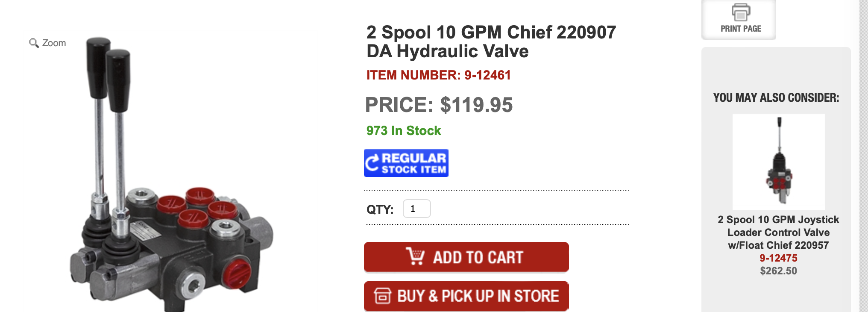Click BUY & PICK UP IN STORE

pyautogui.click(x=466, y=296)
